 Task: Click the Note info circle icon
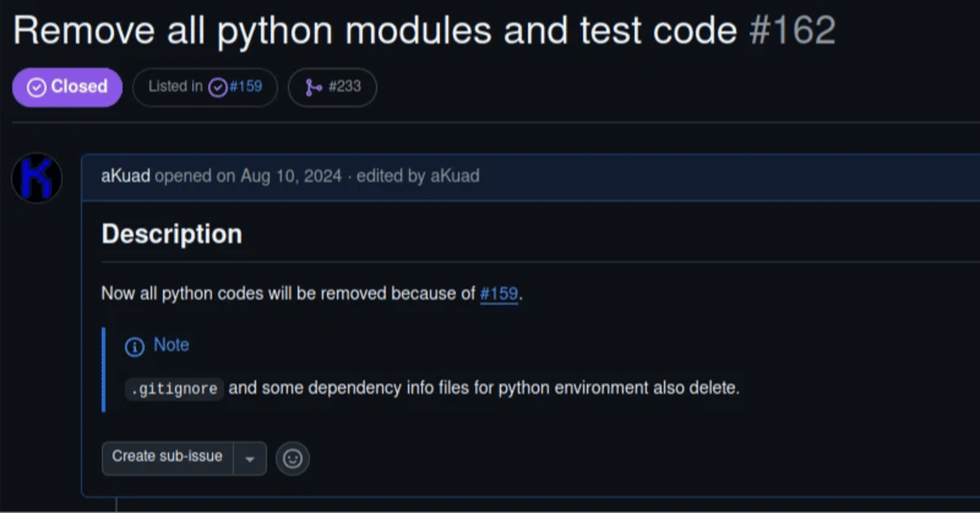coord(134,346)
